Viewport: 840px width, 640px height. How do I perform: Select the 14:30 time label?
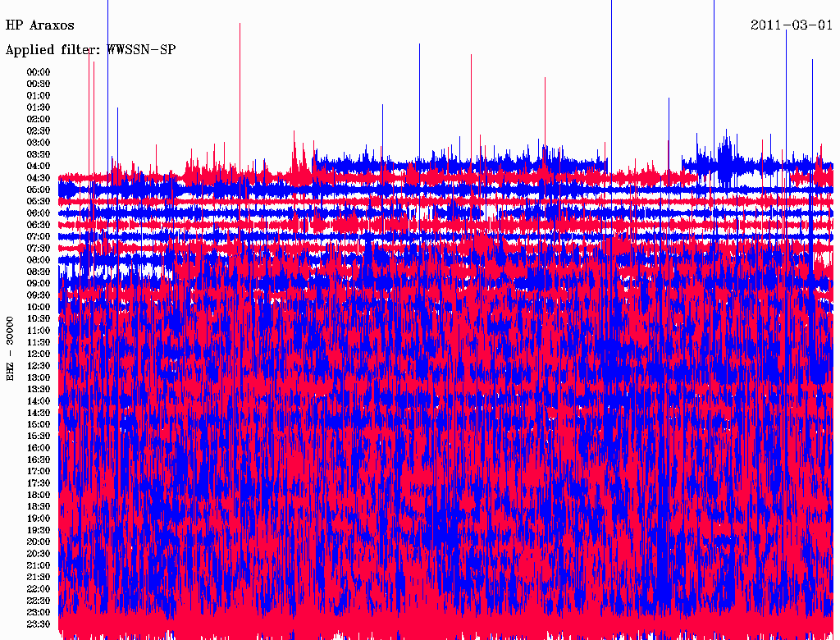pos(39,413)
